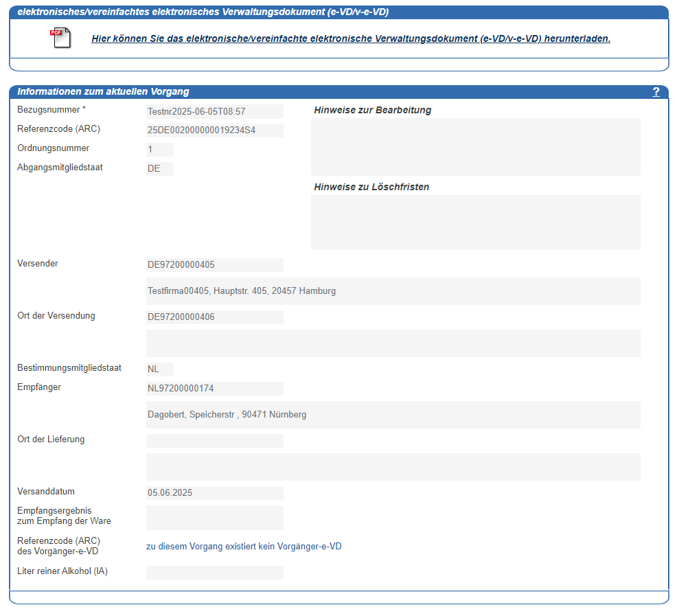Select the Versanddatum date field

click(x=214, y=493)
